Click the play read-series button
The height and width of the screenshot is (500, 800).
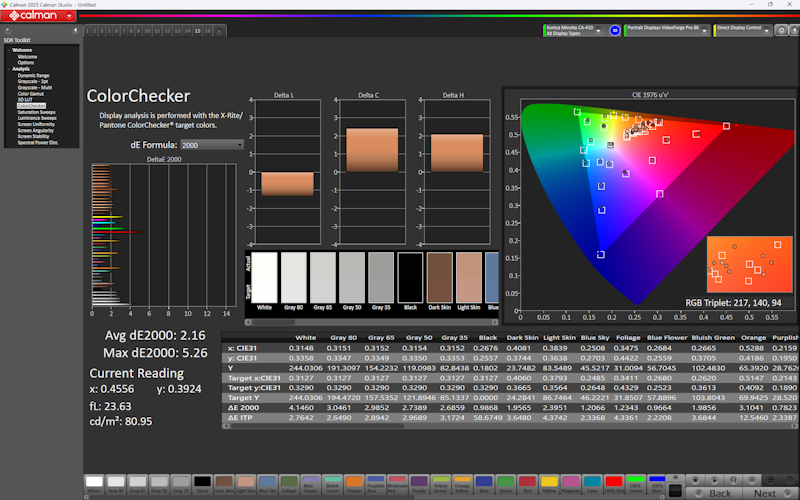[714, 480]
